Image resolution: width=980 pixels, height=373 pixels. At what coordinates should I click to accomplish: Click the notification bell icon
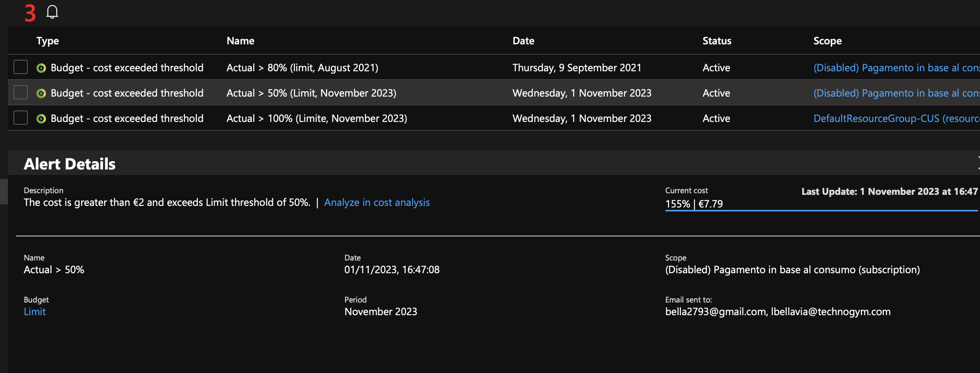click(x=52, y=12)
